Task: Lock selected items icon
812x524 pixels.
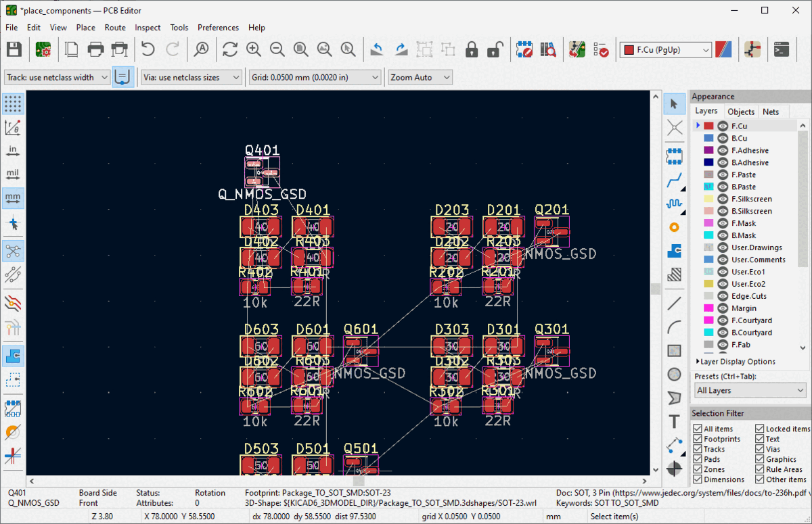Action: point(472,49)
